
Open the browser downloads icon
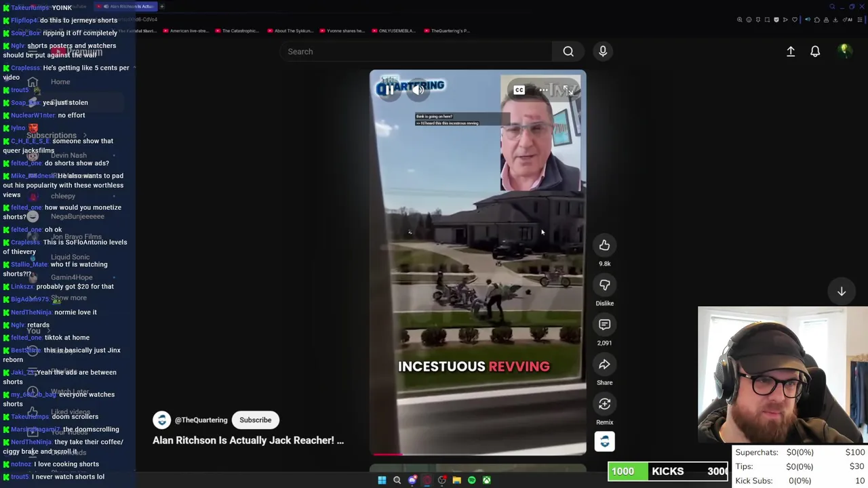(835, 20)
